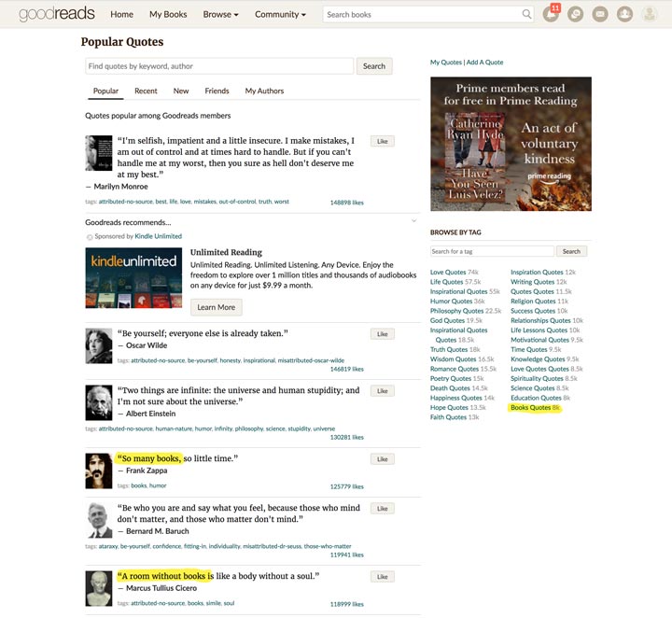Like the Frank Zappa quote
The height and width of the screenshot is (618, 672).
tap(383, 459)
